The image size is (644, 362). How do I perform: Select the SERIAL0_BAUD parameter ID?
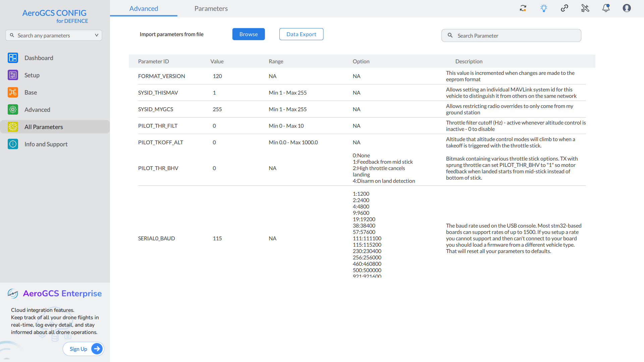click(x=157, y=238)
